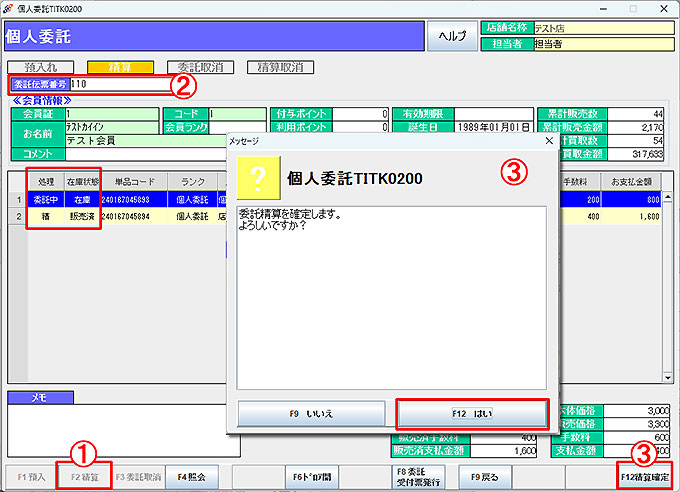Click item code 240167045894

pyautogui.click(x=125, y=216)
